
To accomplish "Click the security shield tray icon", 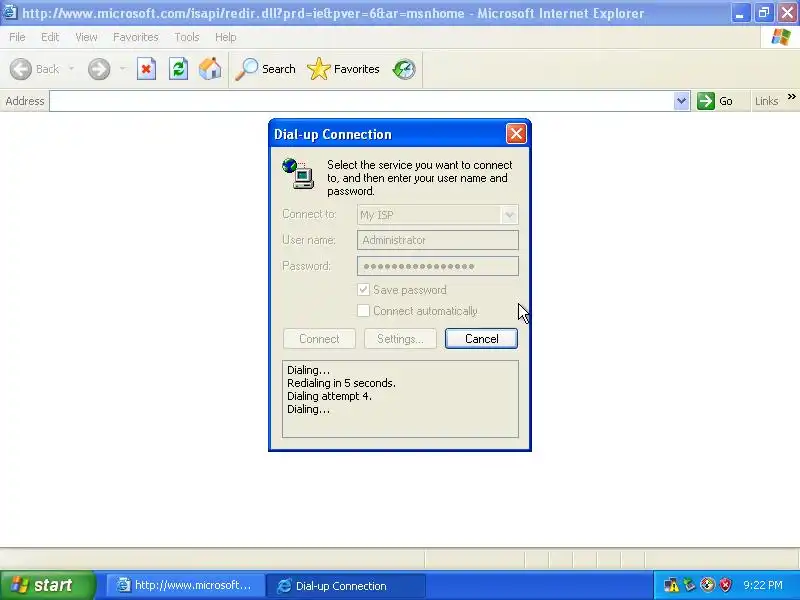I will pos(725,585).
